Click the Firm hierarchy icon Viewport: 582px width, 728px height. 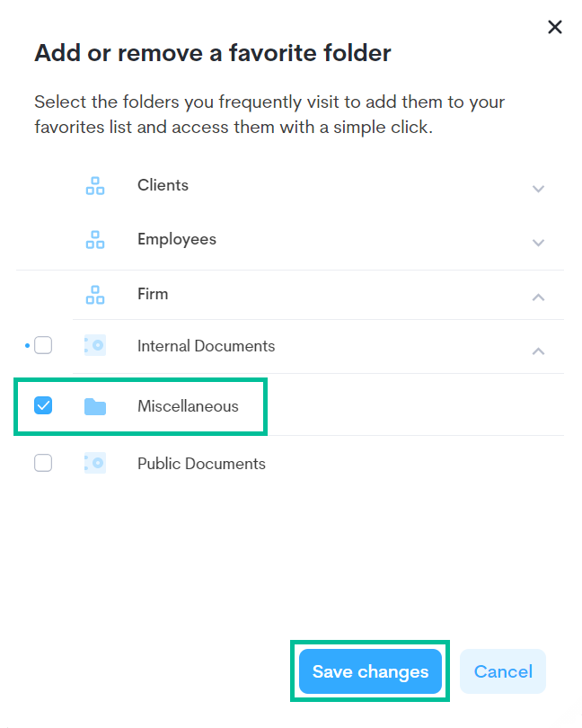coord(95,294)
